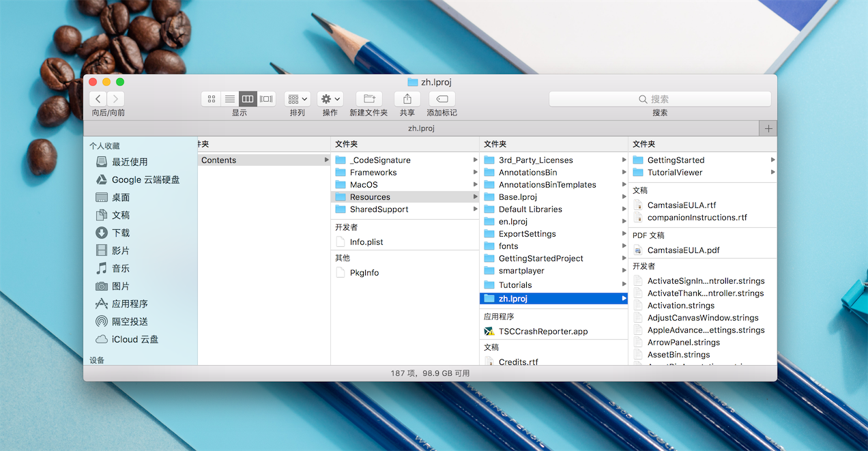This screenshot has width=868, height=451.
Task: Go back with the left arrow button
Action: [98, 99]
